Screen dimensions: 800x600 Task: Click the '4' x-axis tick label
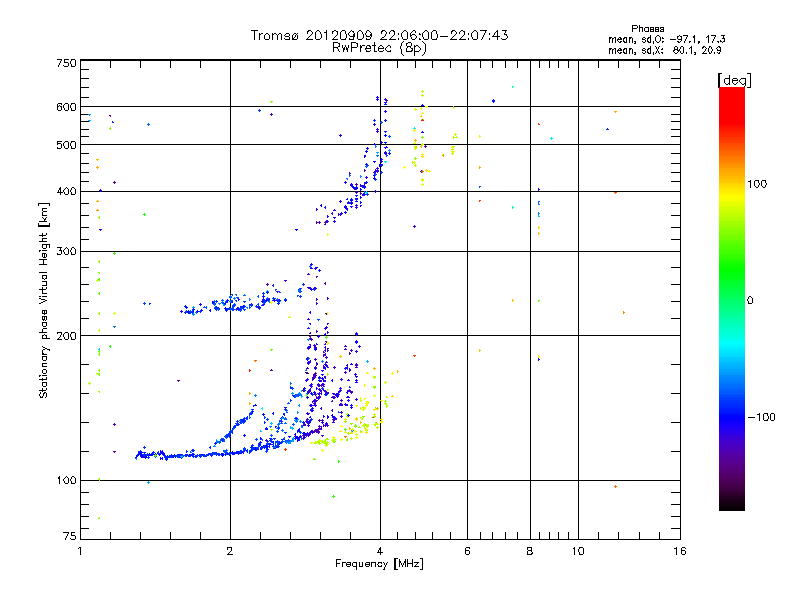(x=380, y=551)
